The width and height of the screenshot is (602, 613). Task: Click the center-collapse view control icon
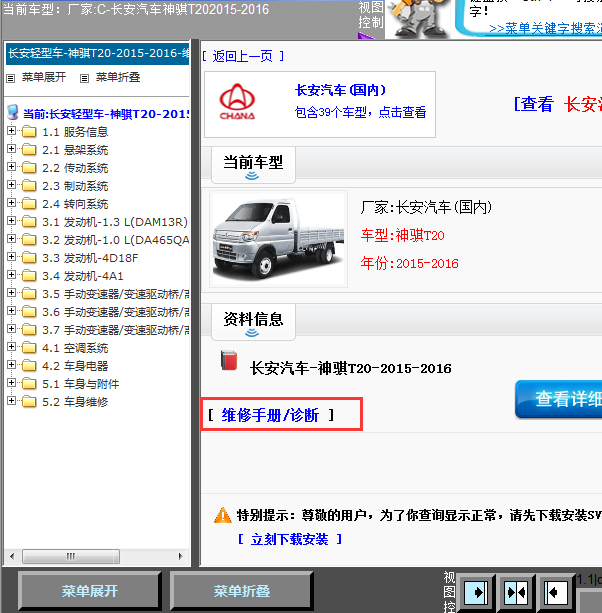point(516,593)
